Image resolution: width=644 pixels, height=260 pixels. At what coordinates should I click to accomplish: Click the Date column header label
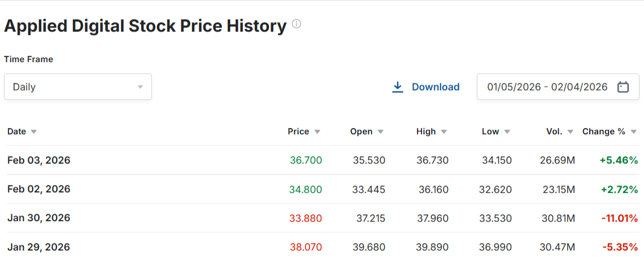[16, 131]
